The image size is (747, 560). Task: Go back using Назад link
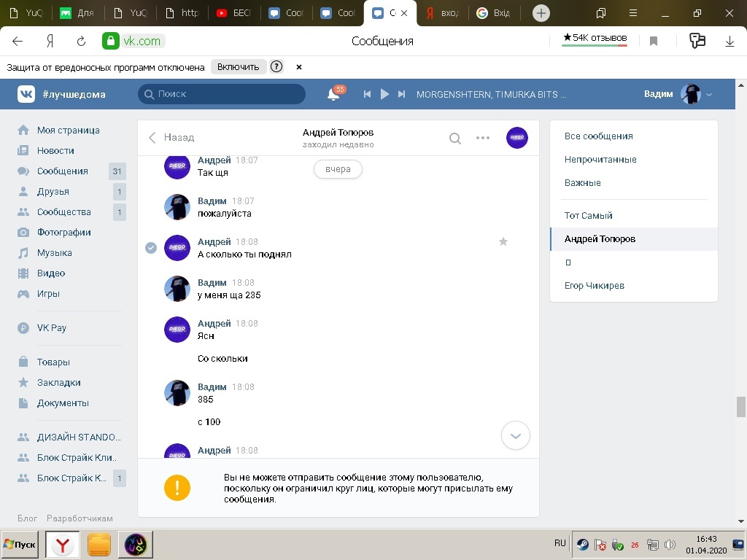172,137
